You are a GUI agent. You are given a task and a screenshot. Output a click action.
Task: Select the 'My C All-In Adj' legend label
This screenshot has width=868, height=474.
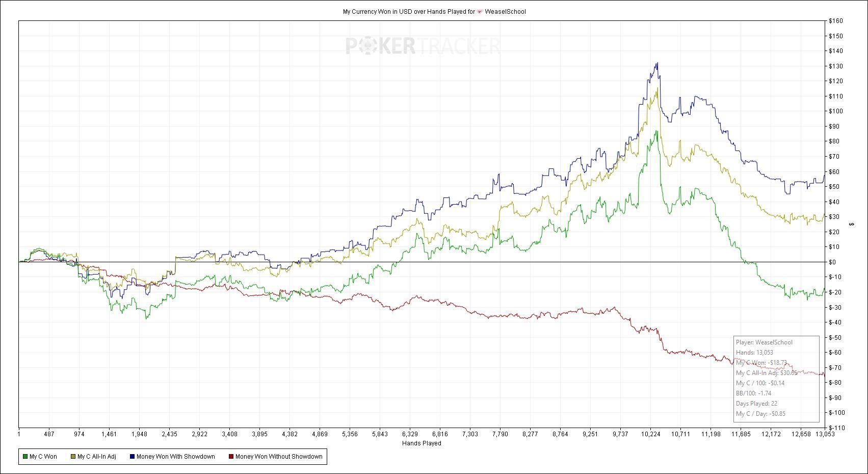tap(97, 457)
